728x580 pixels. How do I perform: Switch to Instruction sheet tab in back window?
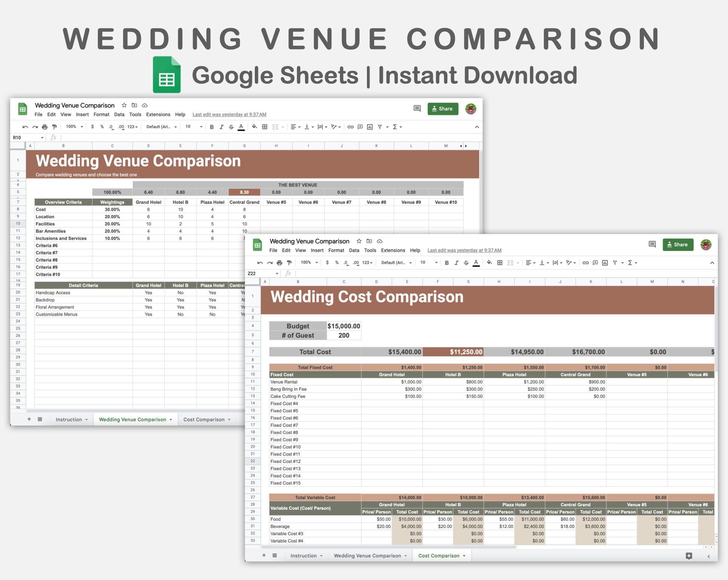pyautogui.click(x=69, y=420)
